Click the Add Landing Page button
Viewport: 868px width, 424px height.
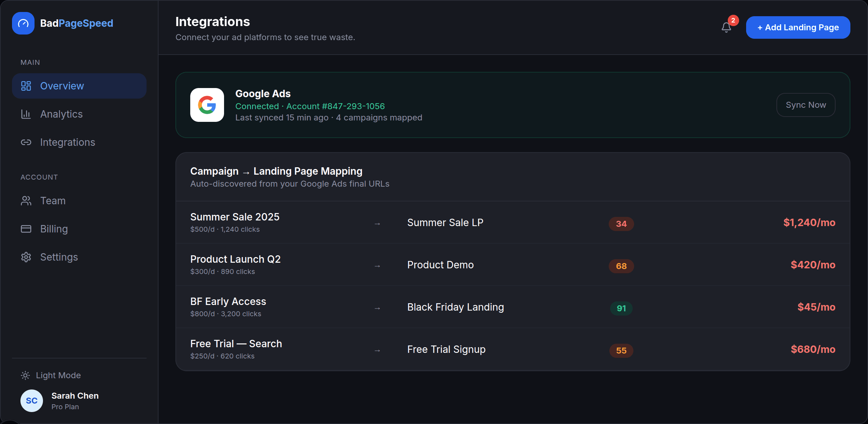[798, 27]
